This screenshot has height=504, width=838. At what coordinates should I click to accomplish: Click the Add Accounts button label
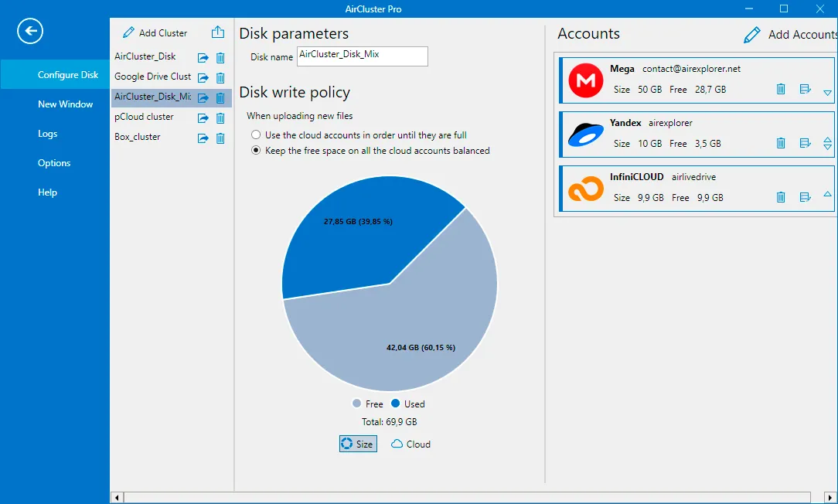pyautogui.click(x=802, y=35)
